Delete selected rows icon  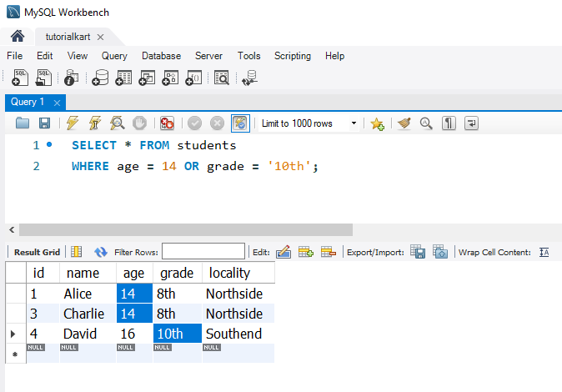click(329, 252)
